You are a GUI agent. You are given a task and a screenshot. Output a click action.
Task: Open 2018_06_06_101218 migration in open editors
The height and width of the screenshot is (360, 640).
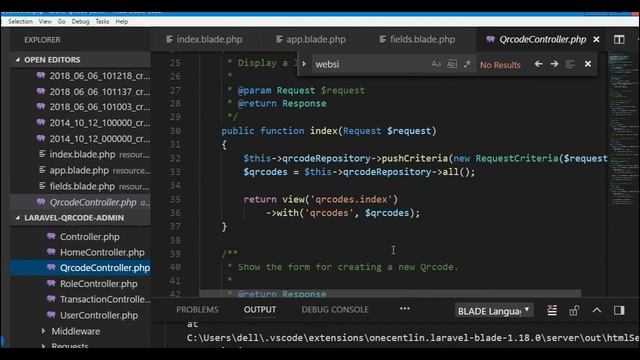[80, 76]
